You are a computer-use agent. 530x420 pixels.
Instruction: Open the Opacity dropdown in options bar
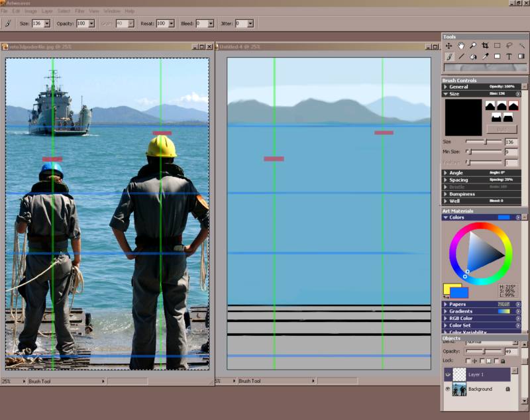pos(91,24)
